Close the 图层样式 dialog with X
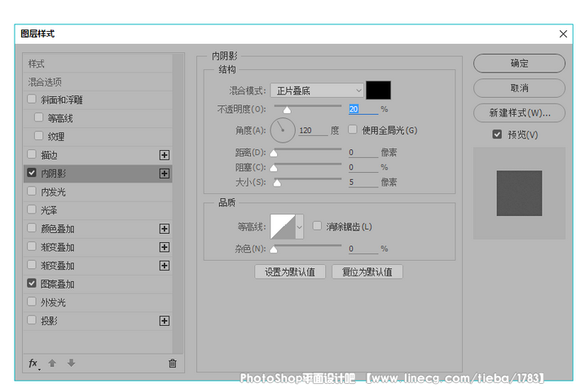This screenshot has height=392, width=585. (563, 34)
